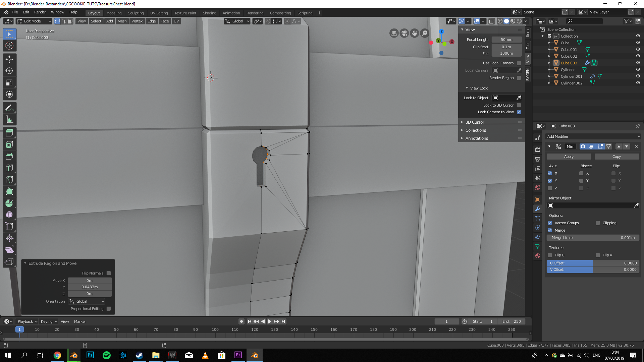
Task: Select the Extrude Region tool
Action: click(9, 133)
